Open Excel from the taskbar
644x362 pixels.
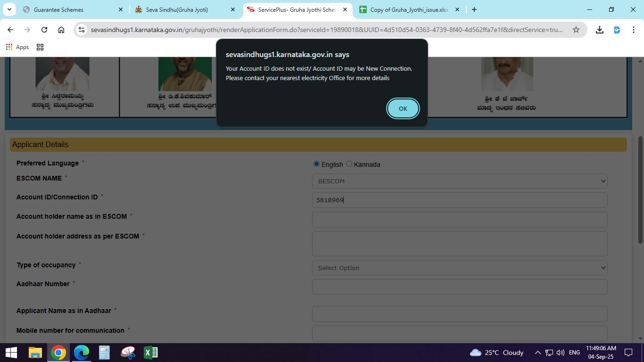click(151, 353)
